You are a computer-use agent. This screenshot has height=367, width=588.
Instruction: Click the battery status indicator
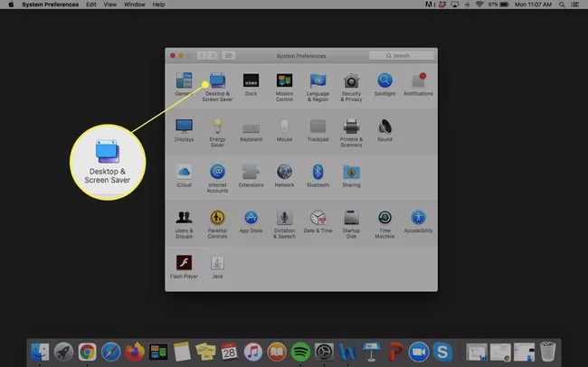pyautogui.click(x=498, y=5)
